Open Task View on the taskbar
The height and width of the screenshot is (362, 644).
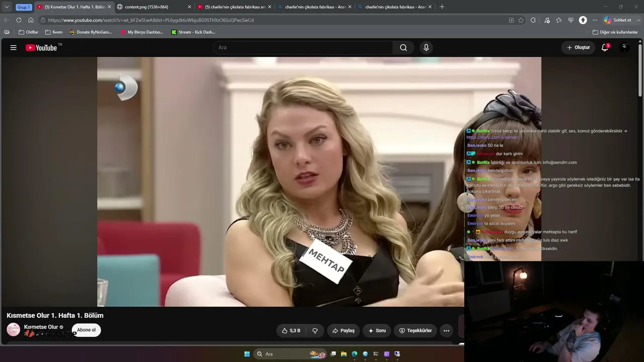point(333,354)
